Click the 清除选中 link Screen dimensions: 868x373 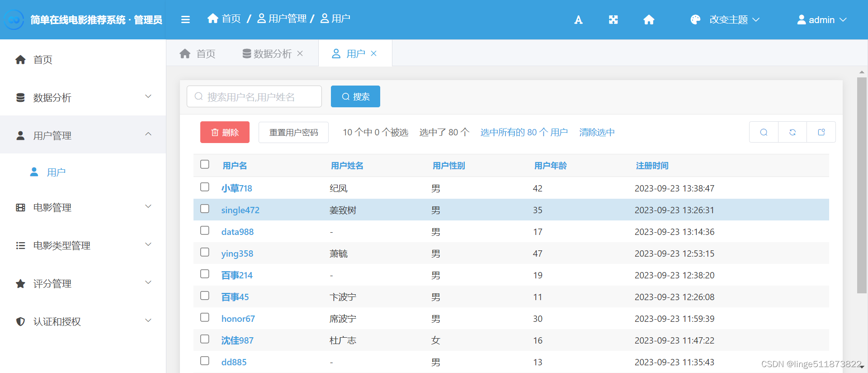tap(597, 132)
